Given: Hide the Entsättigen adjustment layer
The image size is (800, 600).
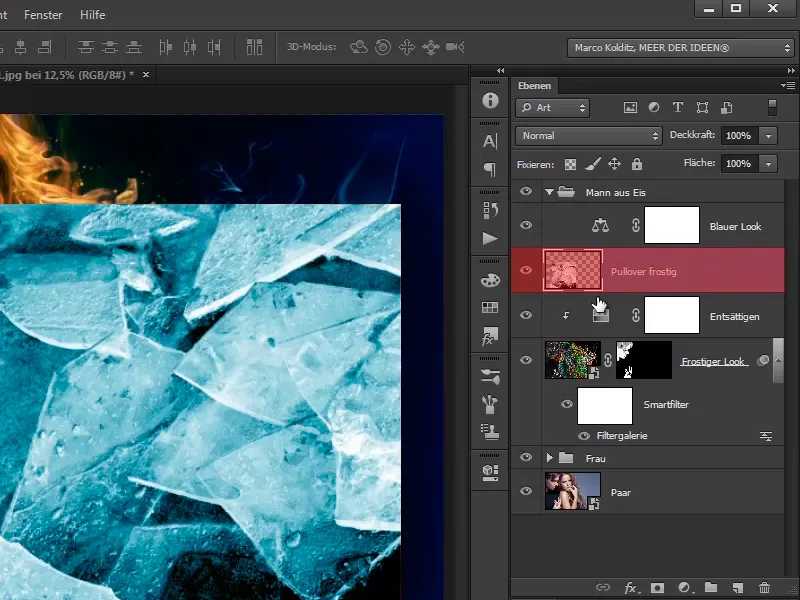Looking at the screenshot, I should [x=526, y=315].
